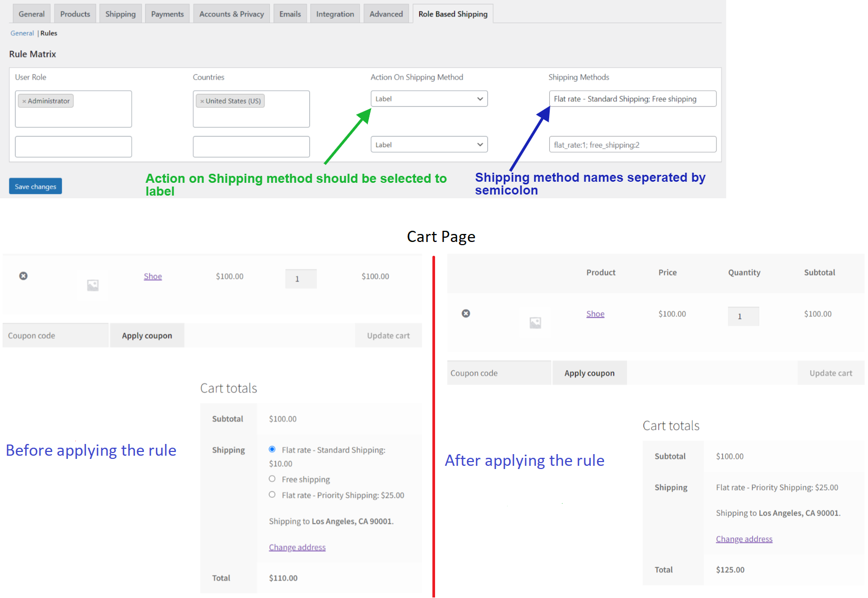Click Update cart in right cart
Viewport: 868px width, 598px height.
831,373
